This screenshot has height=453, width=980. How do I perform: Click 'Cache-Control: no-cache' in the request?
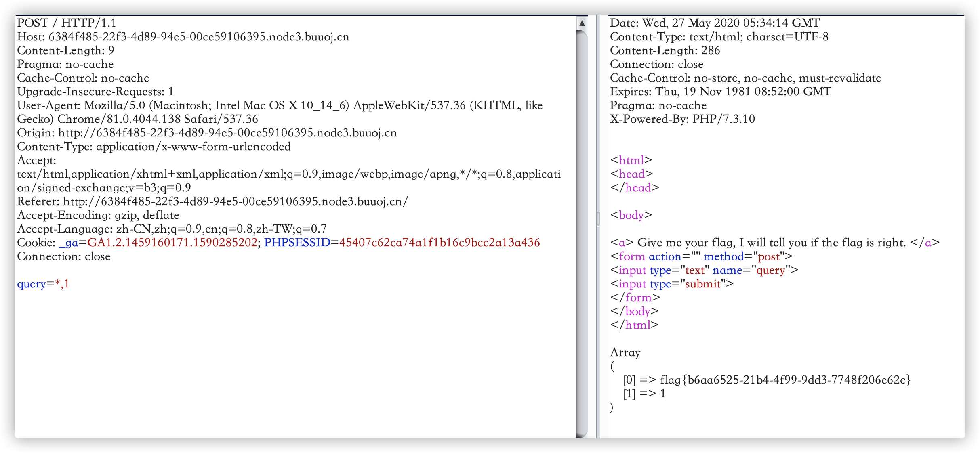pyautogui.click(x=83, y=78)
